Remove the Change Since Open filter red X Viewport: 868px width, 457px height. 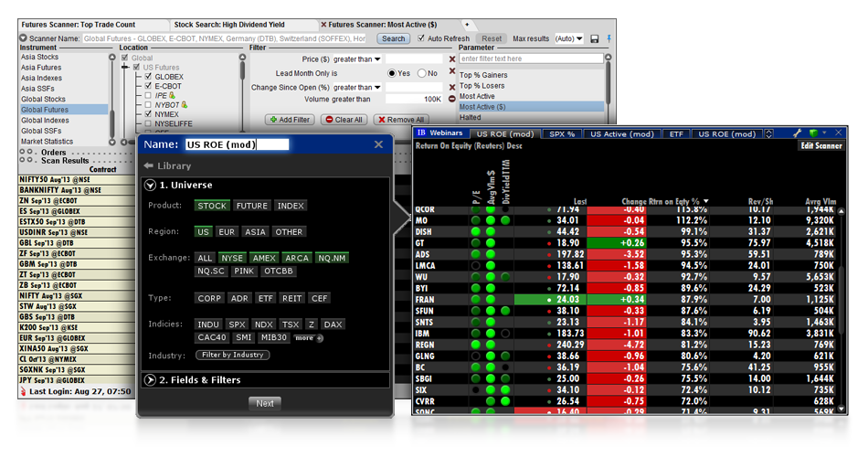452,88
